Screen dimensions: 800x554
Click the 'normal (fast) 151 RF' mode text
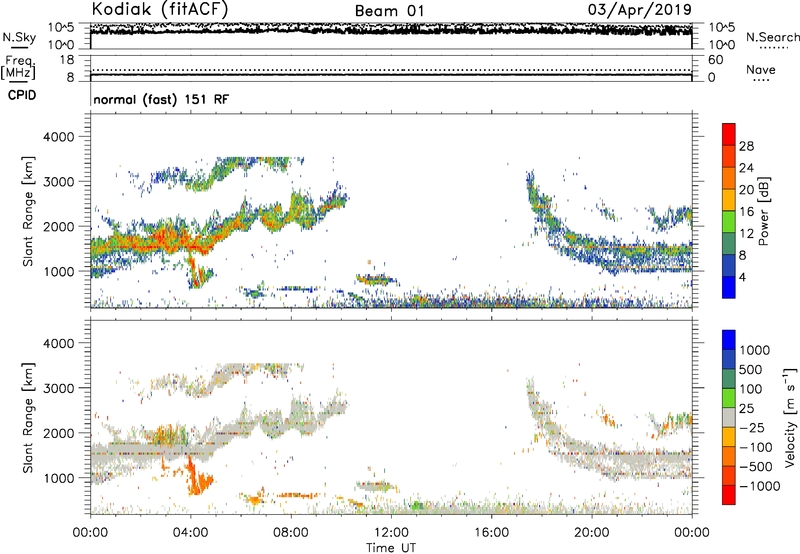click(161, 99)
